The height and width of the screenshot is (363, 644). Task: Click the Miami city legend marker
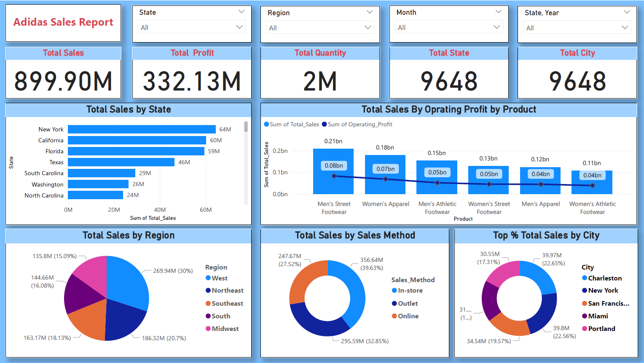pyautogui.click(x=585, y=316)
